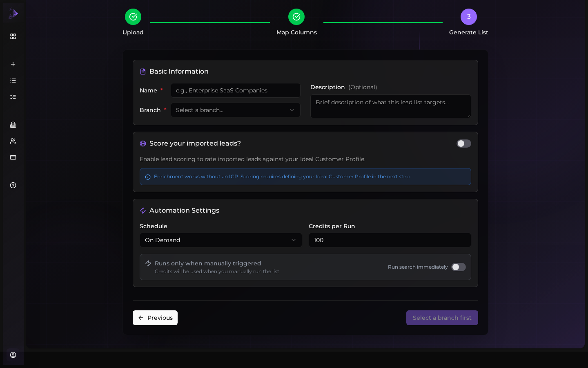
Task: Click the completed Upload step icon
Action: click(133, 17)
